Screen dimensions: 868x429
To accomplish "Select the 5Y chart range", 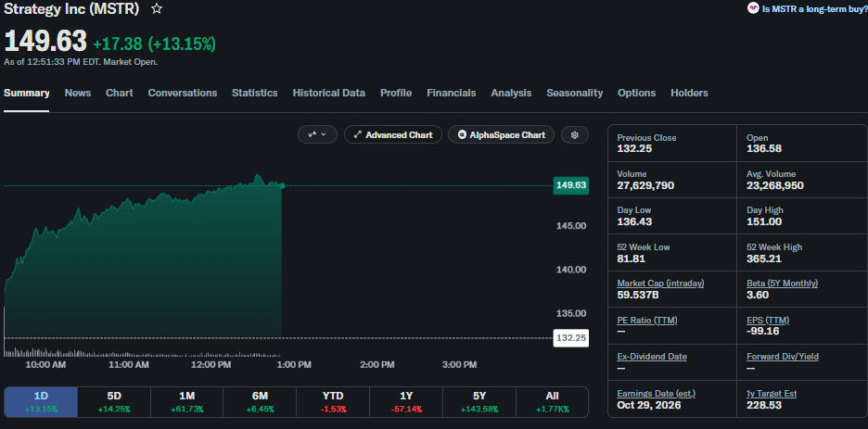I will point(479,402).
